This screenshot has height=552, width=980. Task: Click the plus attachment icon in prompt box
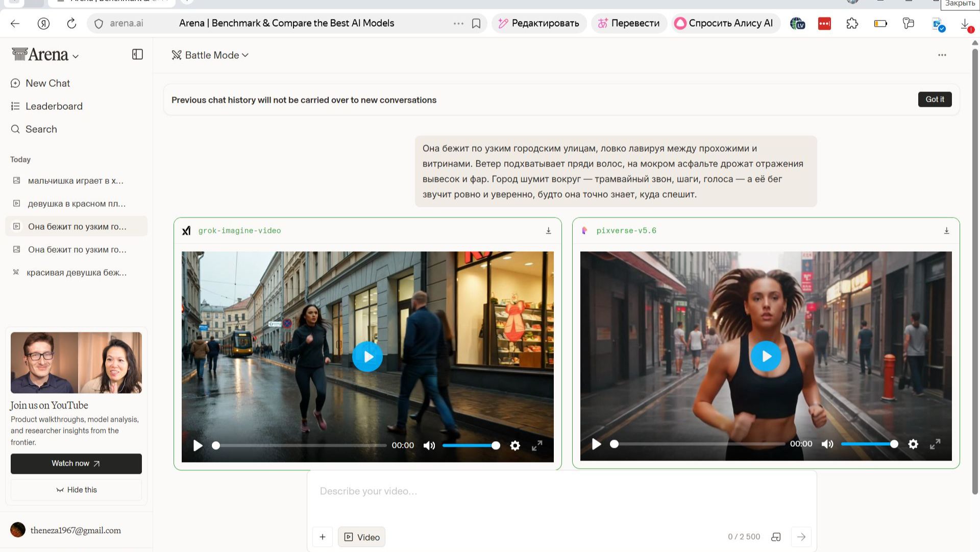point(323,537)
